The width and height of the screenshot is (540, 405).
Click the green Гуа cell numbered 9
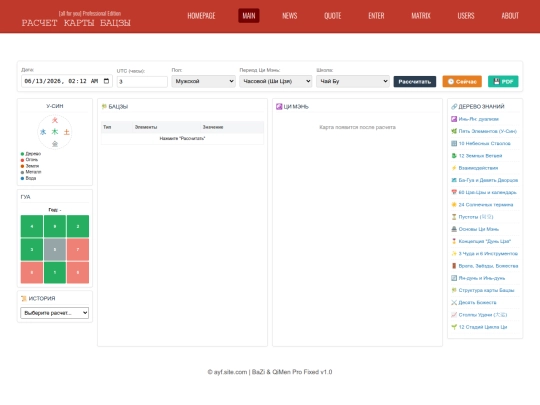point(55,226)
